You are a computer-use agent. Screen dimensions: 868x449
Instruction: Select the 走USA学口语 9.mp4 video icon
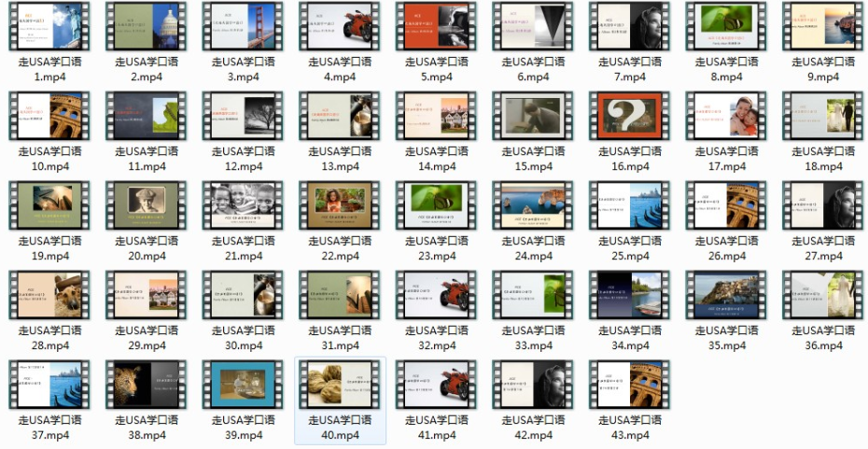tap(823, 26)
